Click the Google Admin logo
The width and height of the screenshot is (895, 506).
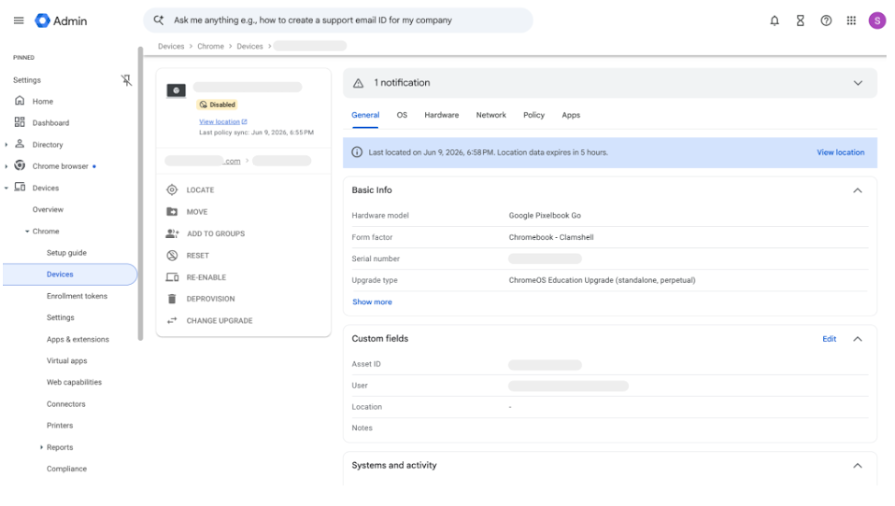(61, 21)
